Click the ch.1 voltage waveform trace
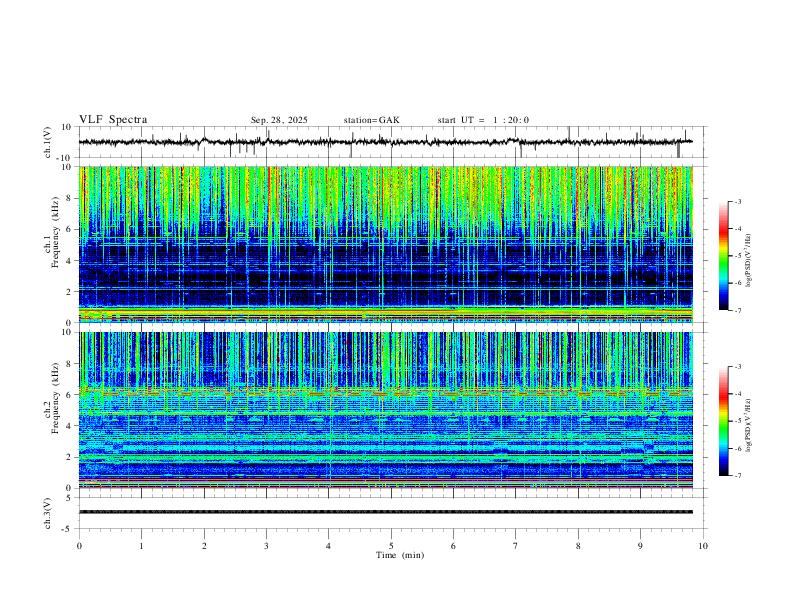Image resolution: width=792 pixels, height=612 pixels. click(386, 142)
